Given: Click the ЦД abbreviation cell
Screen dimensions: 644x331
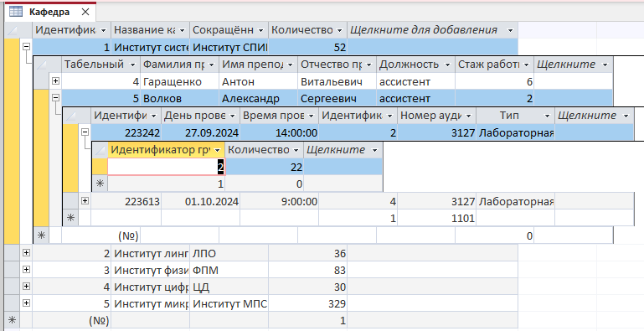Looking at the screenshot, I should tap(229, 287).
